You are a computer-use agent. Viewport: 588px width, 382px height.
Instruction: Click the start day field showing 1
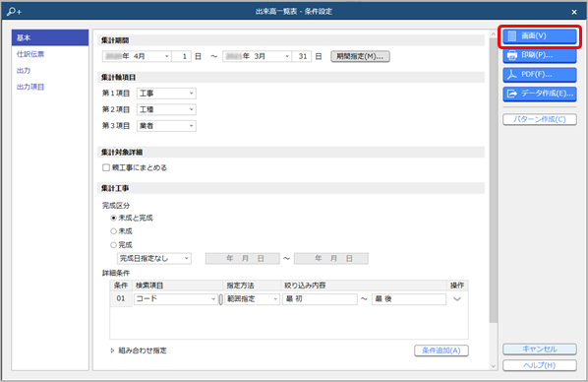point(182,56)
